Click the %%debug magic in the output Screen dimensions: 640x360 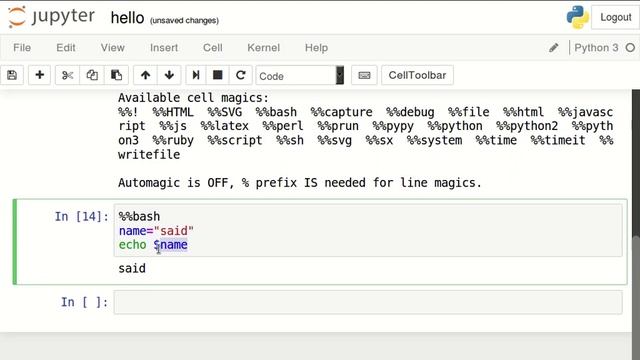point(410,112)
